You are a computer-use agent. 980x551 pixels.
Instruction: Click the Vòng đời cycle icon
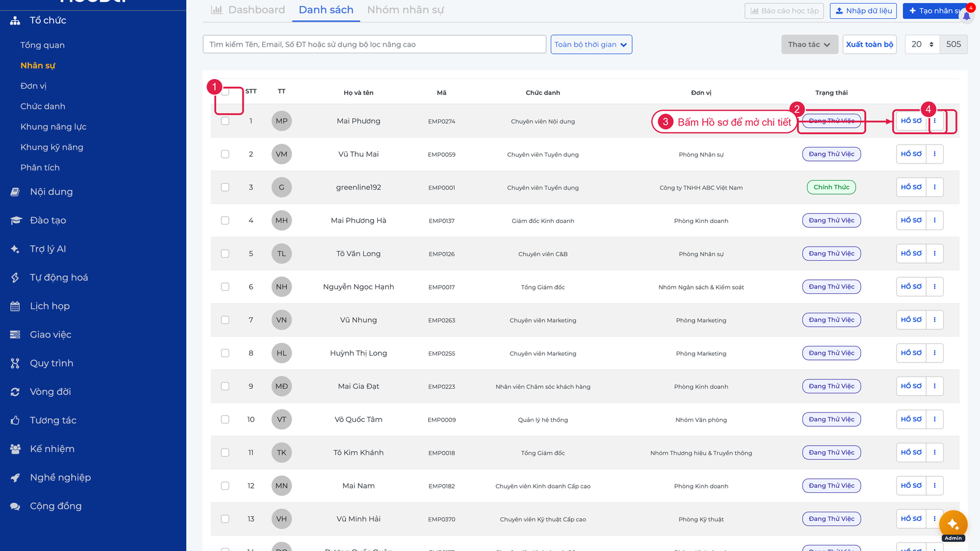tap(15, 392)
